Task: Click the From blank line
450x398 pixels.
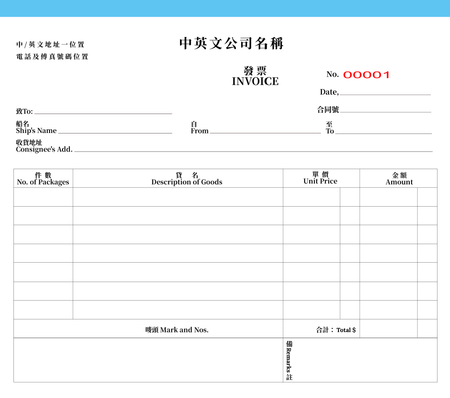Action: point(265,133)
